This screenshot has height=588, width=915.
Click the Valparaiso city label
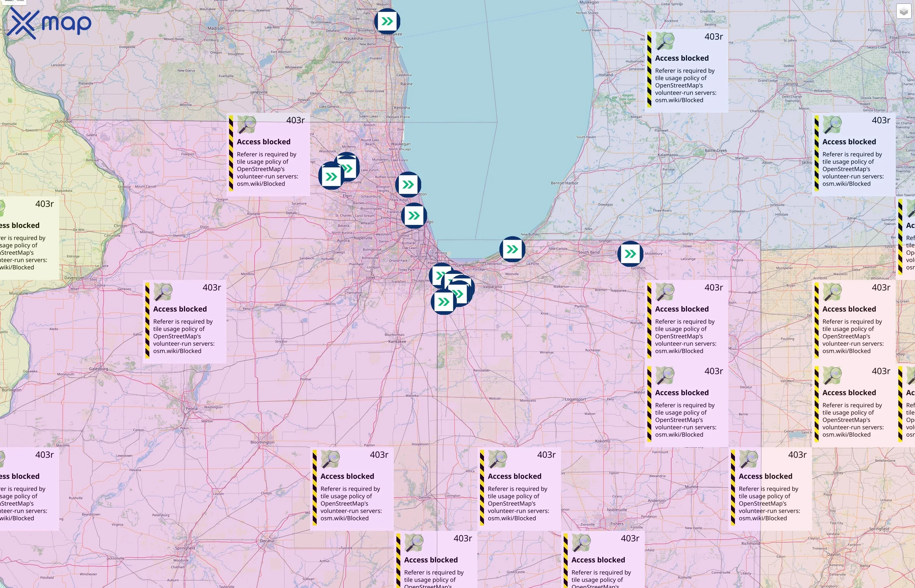tap(492, 287)
